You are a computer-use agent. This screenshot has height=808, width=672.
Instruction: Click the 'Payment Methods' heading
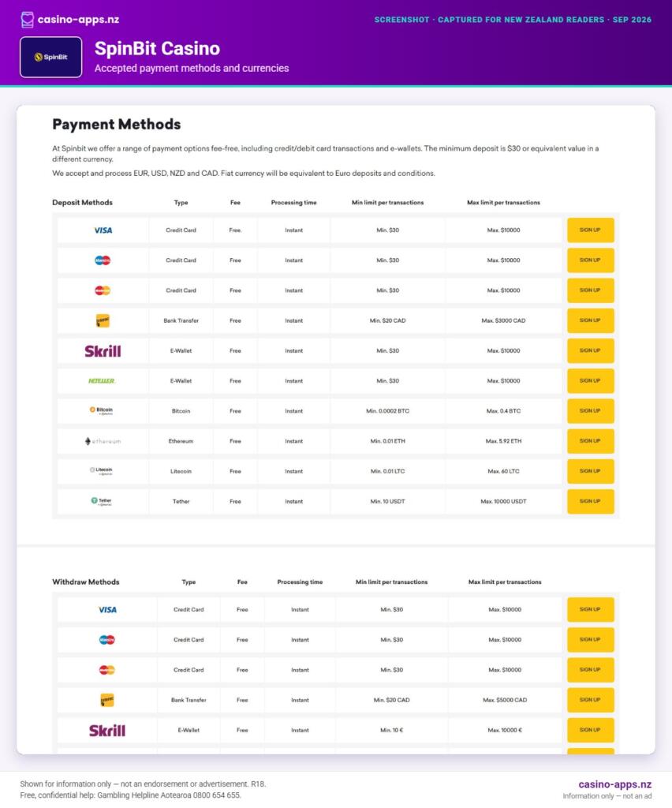coord(117,124)
